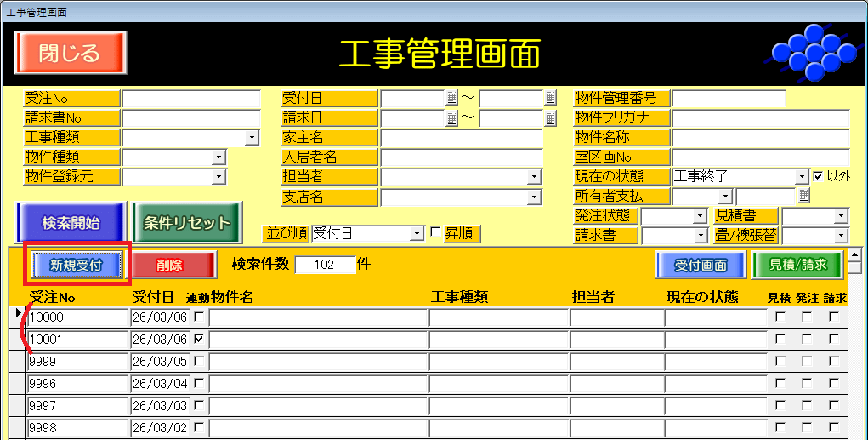
Task: Open calendar picker beside 所有者支払 field
Action: 803,196
